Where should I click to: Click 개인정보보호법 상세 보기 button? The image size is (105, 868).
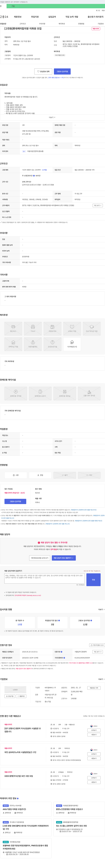(39, 558)
